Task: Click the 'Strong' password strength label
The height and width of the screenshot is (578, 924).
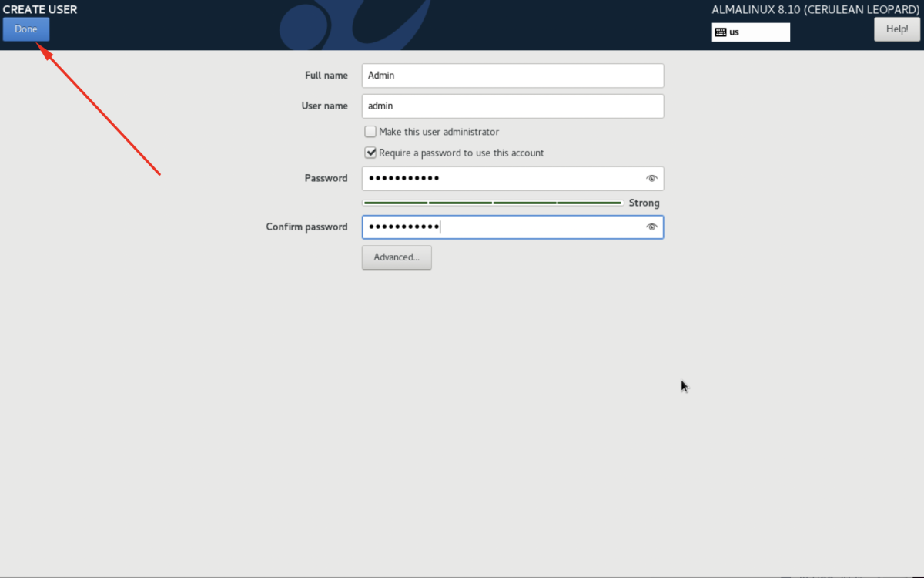Action: 644,203
